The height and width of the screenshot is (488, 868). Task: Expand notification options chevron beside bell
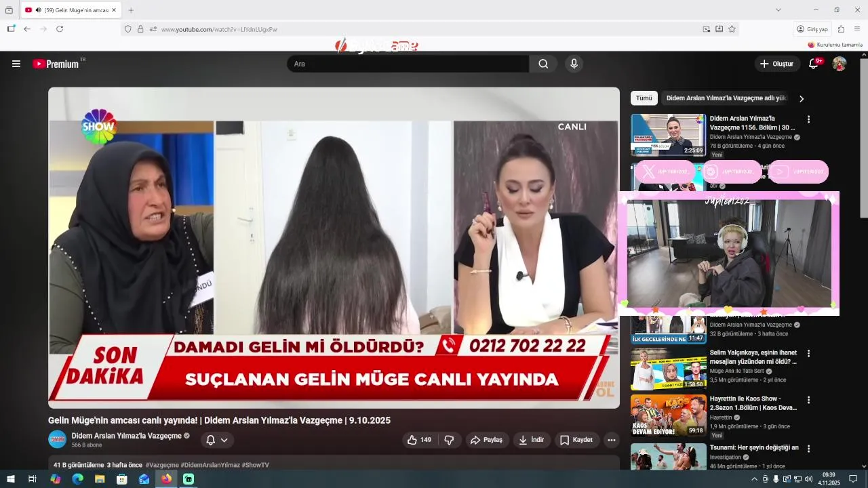224,440
